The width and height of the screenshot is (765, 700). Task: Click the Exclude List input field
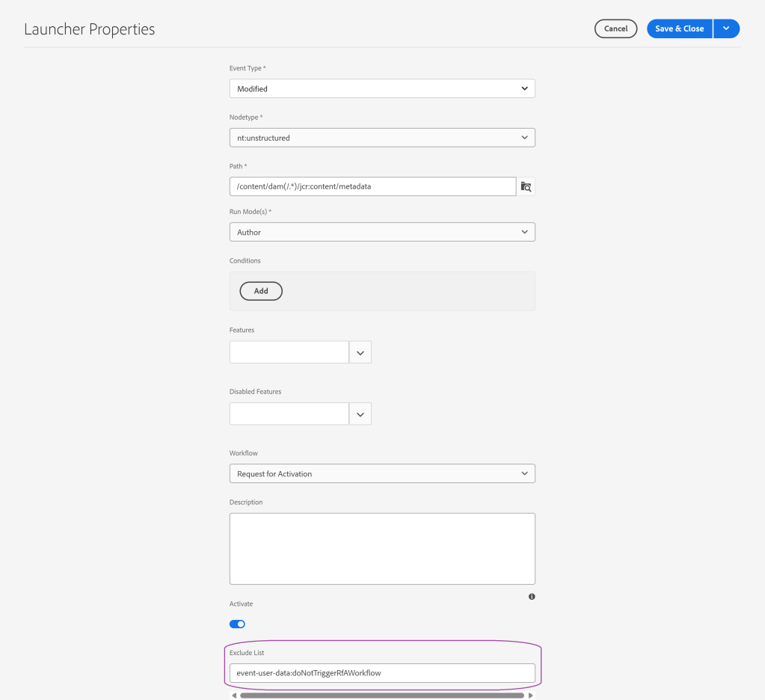tap(381, 672)
